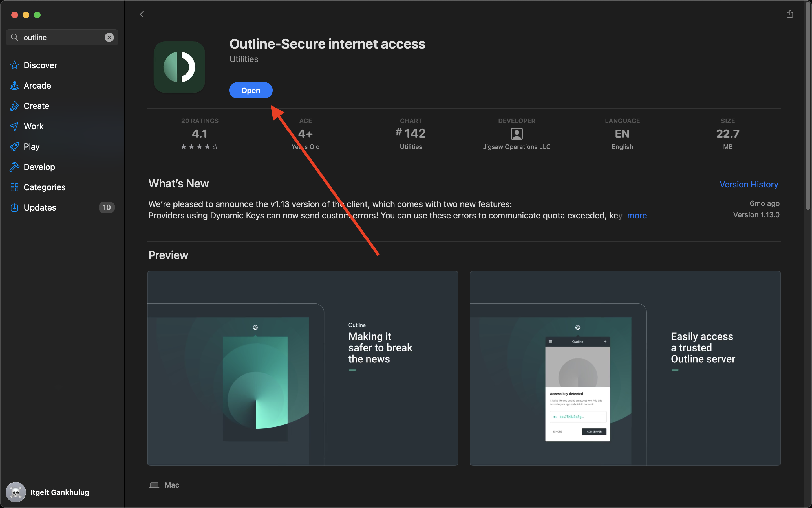Click the Preview heading
Viewport: 812px width, 508px height.
coord(168,255)
